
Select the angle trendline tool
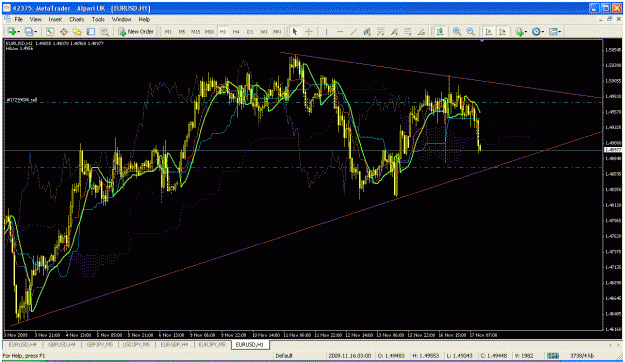[x=421, y=31]
